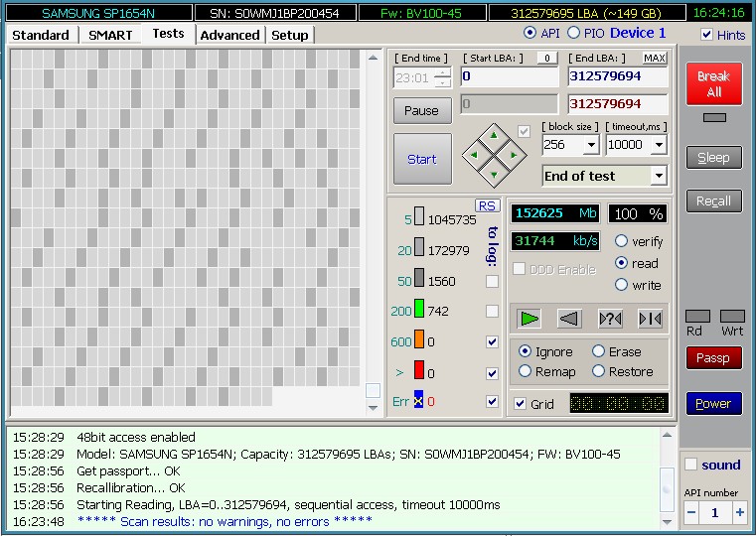The width and height of the screenshot is (756, 536).
Task: Select the API access radio button
Action: pyautogui.click(x=529, y=33)
